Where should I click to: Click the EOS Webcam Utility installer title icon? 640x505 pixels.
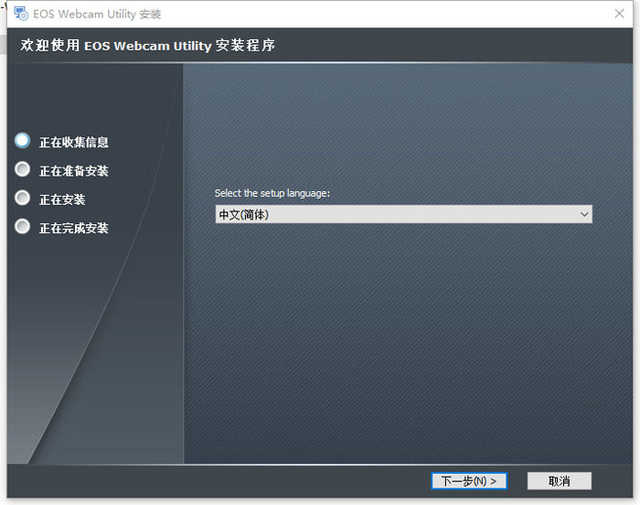click(x=21, y=13)
